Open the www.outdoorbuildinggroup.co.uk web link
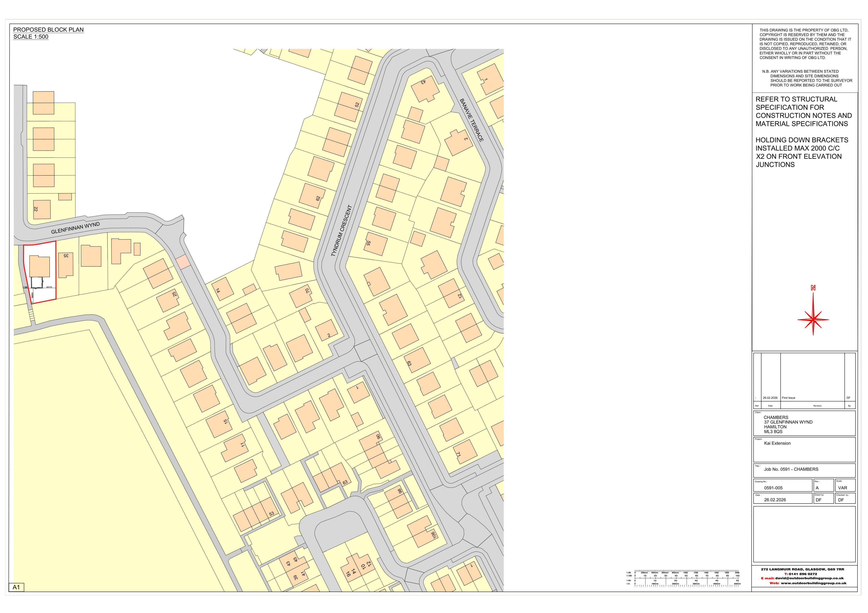The width and height of the screenshot is (868, 613). coord(814,583)
